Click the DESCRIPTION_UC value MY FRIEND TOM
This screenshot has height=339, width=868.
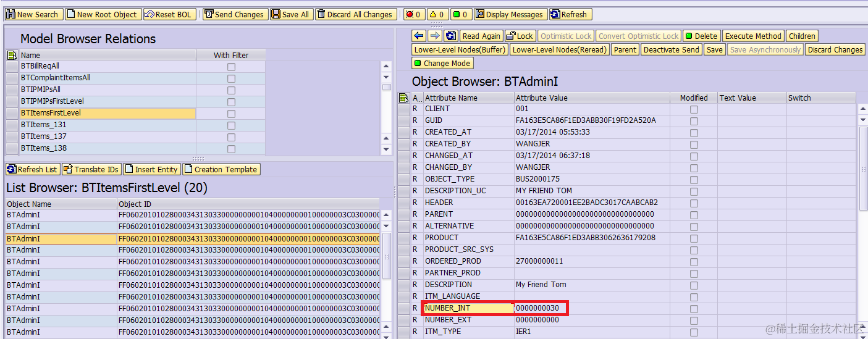pos(544,191)
